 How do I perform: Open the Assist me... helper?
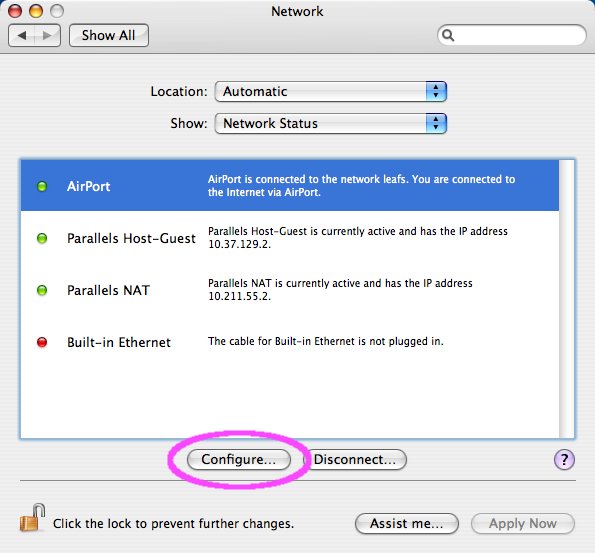[x=407, y=524]
